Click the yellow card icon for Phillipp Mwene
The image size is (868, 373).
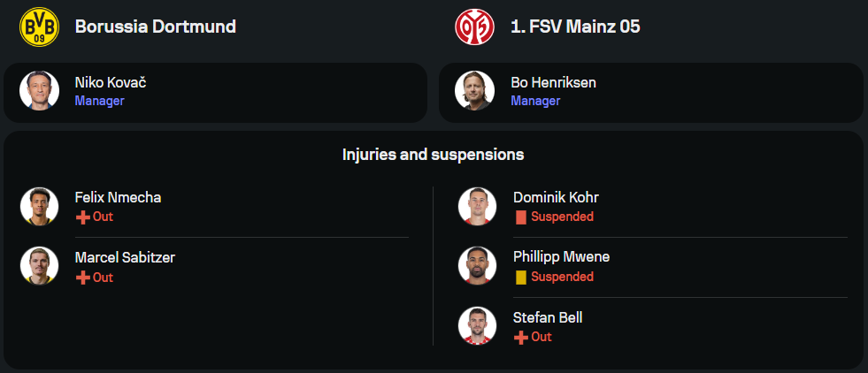click(x=521, y=277)
